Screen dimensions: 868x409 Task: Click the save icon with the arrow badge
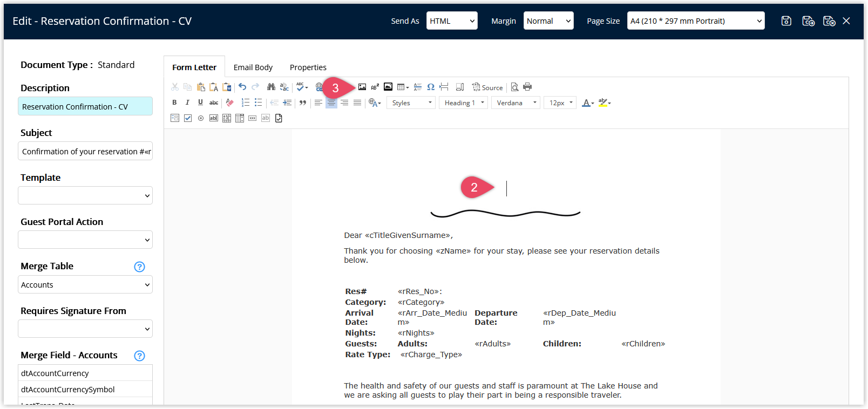tap(808, 21)
